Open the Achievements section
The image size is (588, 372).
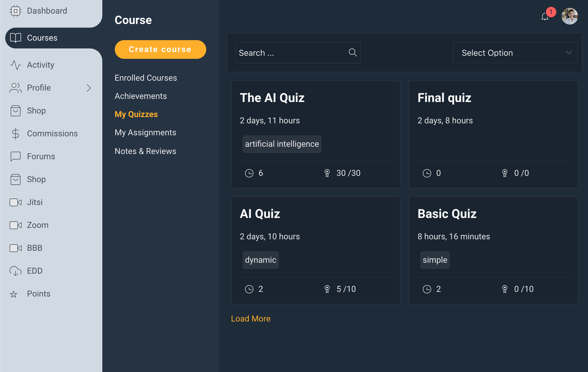pos(140,96)
